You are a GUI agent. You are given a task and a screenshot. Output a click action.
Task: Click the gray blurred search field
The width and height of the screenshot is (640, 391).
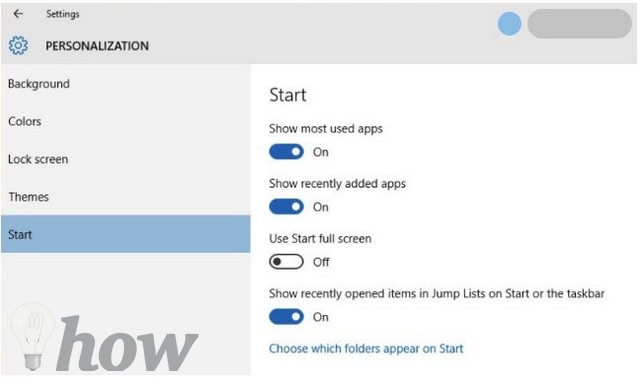click(579, 24)
